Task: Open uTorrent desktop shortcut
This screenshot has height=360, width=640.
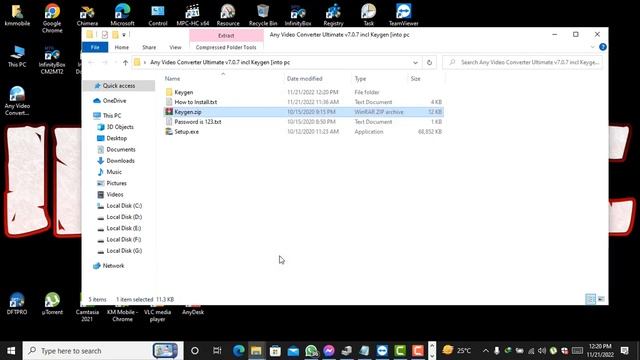Action: (x=52, y=304)
